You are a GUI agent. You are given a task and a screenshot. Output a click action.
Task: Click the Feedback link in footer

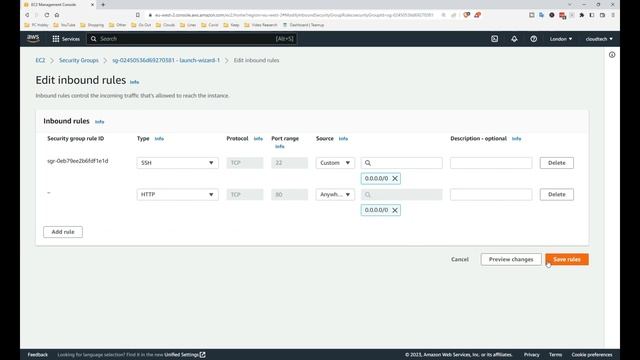coord(38,355)
